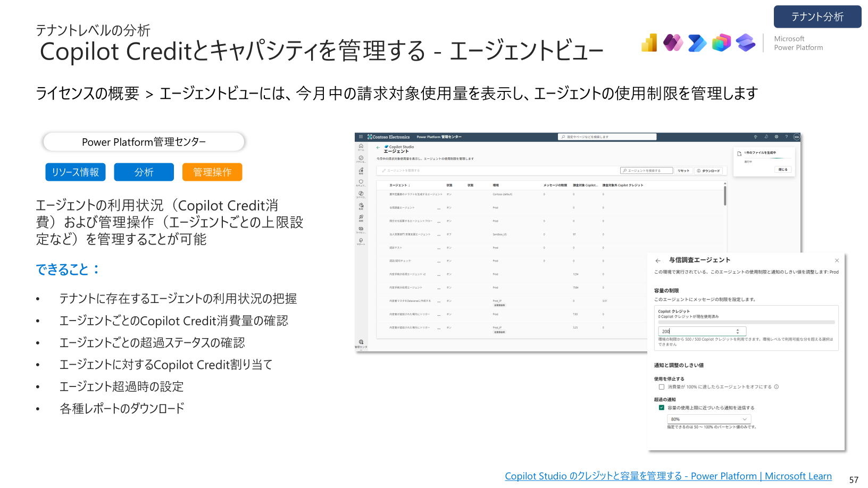The width and height of the screenshot is (868, 488).
Task: Open the 80% threshold dropdown
Action: [x=709, y=419]
